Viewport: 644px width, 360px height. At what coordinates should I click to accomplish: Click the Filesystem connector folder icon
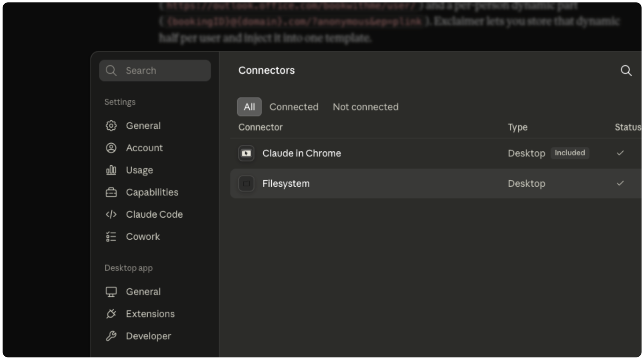tap(246, 184)
